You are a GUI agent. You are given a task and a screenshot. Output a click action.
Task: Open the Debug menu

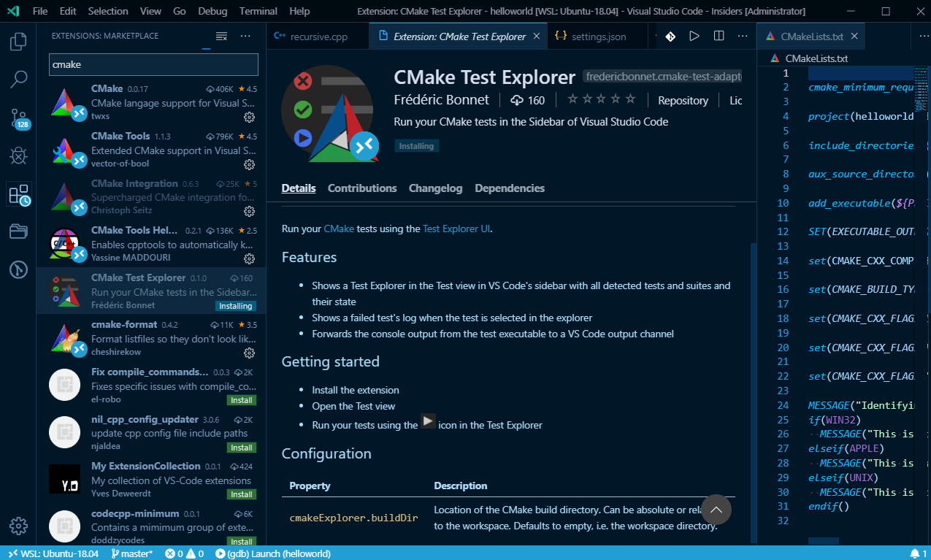[x=212, y=11]
